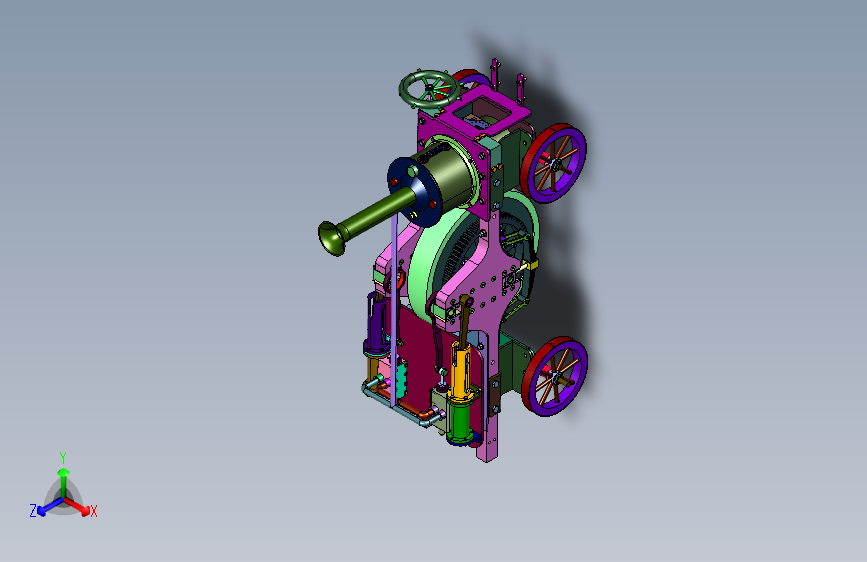The image size is (867, 562).
Task: Select the upper red and purple spoked wheel
Action: pos(553,163)
